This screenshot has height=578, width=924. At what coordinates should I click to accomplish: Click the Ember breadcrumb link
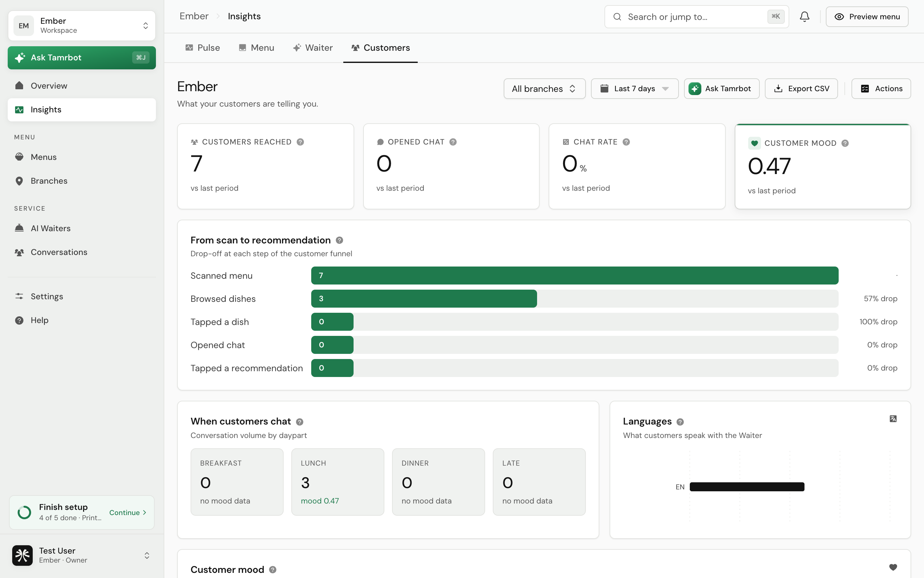coord(194,16)
